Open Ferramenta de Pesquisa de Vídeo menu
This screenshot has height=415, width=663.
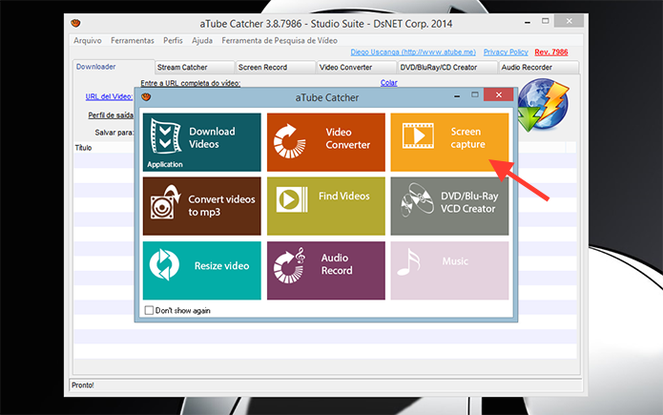(279, 41)
